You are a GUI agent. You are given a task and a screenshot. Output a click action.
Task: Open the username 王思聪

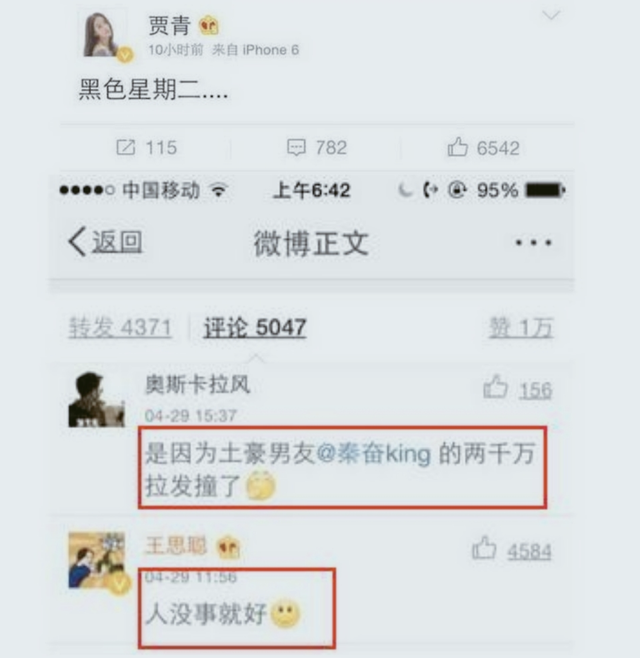point(176,546)
